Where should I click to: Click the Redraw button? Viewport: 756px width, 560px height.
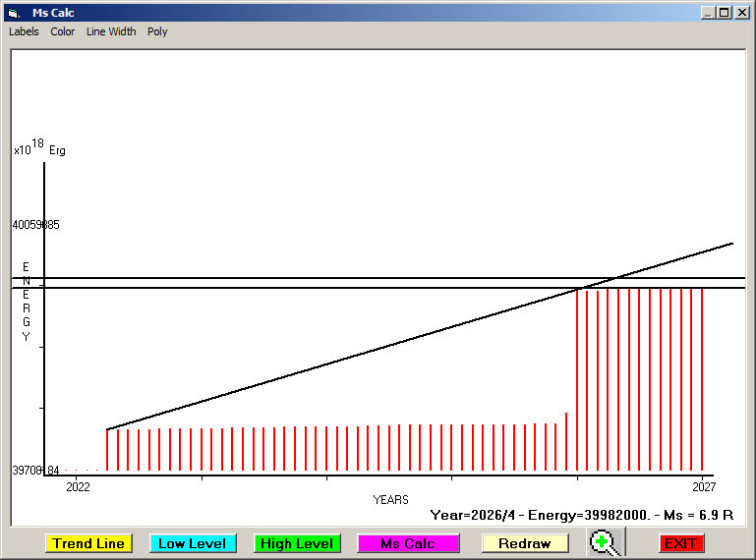[x=525, y=543]
